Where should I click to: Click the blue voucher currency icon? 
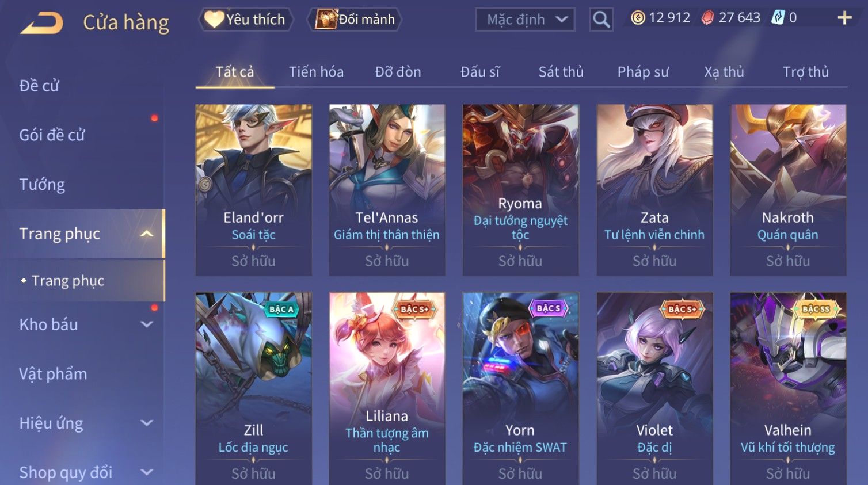(778, 18)
